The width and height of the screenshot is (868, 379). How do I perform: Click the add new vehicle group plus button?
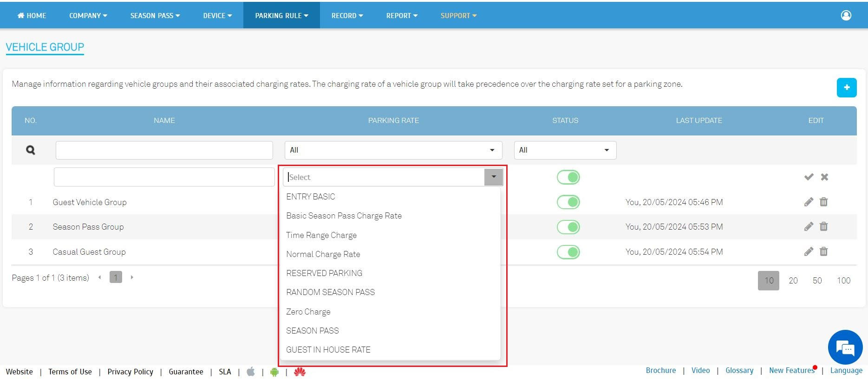coord(846,88)
